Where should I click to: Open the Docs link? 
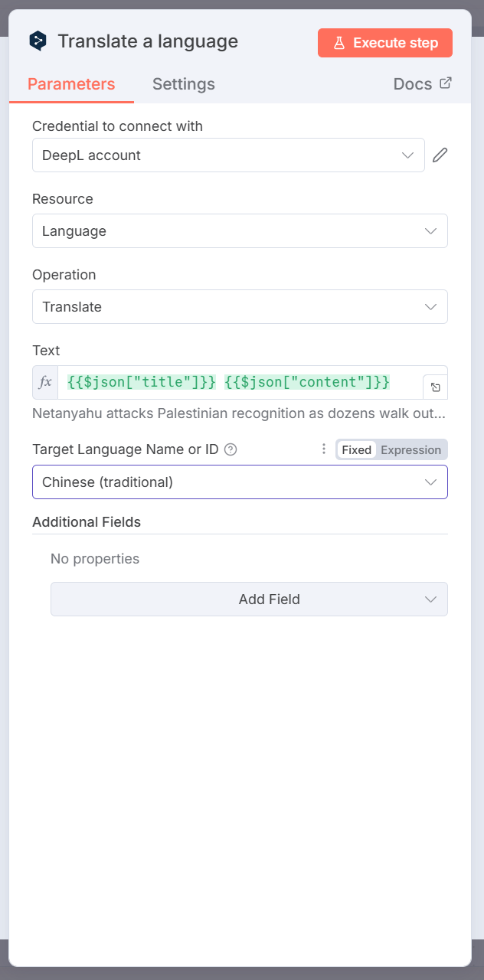413,84
